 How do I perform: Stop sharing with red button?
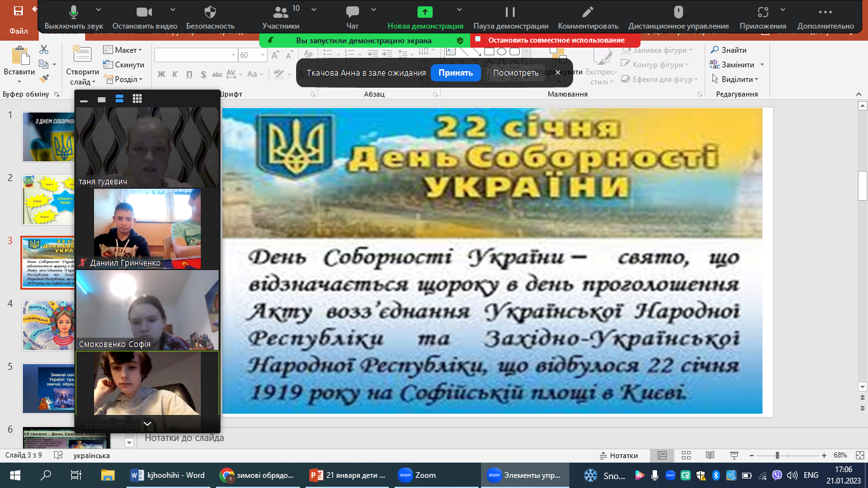coord(556,40)
